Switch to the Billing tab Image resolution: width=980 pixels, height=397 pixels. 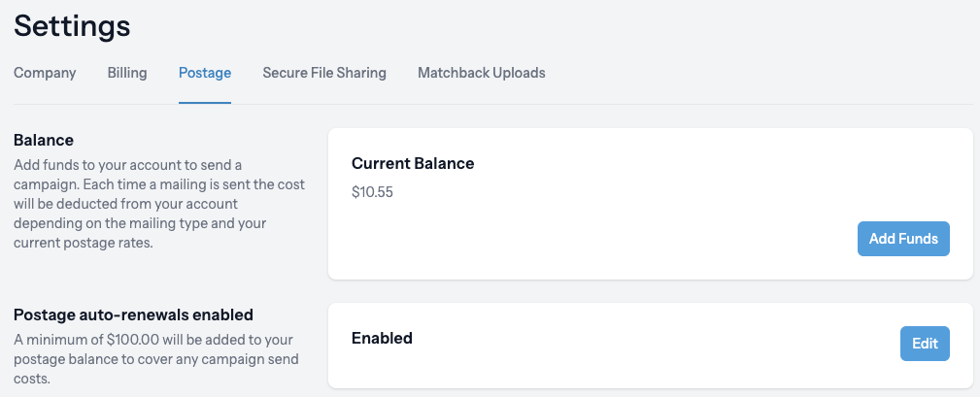pyautogui.click(x=127, y=73)
